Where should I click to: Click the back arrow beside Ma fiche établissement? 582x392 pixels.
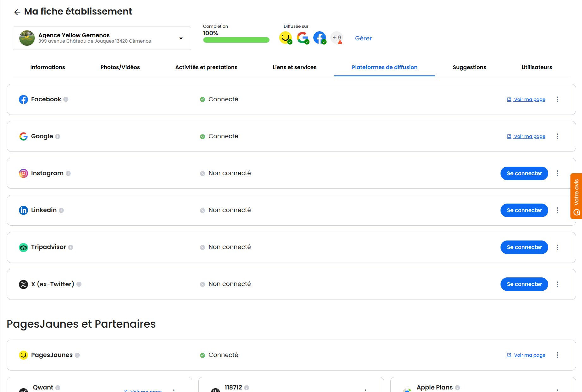pyautogui.click(x=17, y=12)
